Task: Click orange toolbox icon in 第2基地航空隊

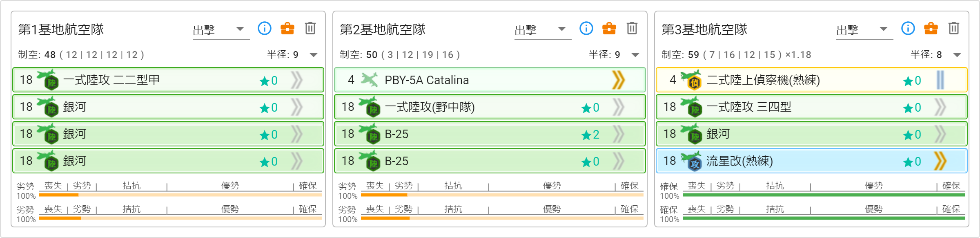Action: click(609, 28)
